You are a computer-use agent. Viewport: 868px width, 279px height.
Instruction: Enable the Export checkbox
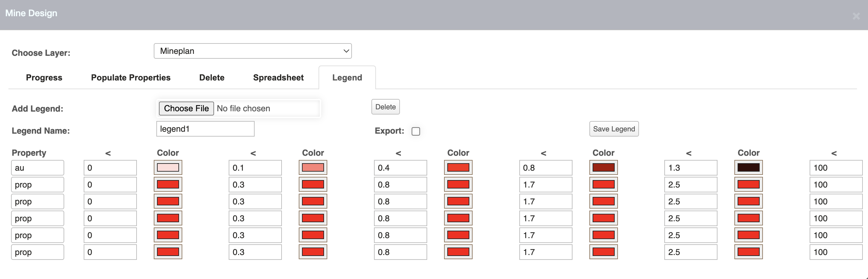[x=416, y=131]
